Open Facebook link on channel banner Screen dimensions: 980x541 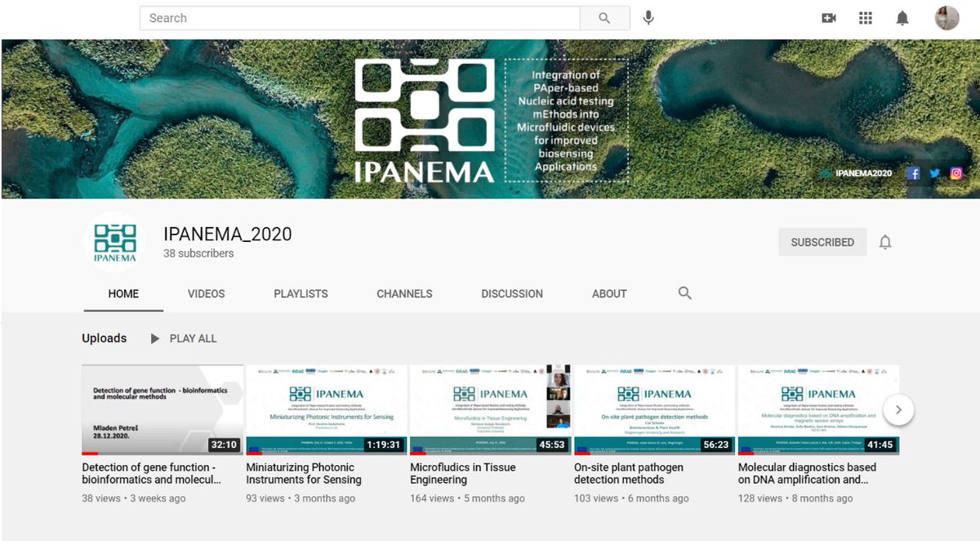coord(914,173)
